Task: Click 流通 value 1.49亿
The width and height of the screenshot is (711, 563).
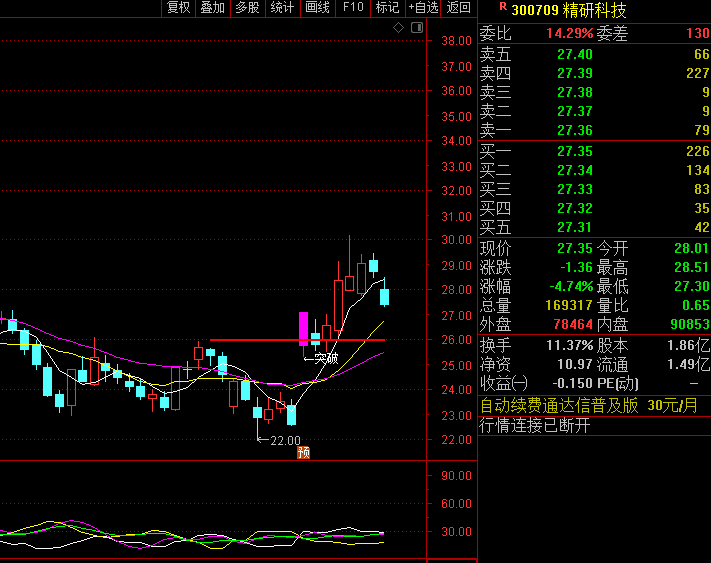Action: (x=688, y=365)
